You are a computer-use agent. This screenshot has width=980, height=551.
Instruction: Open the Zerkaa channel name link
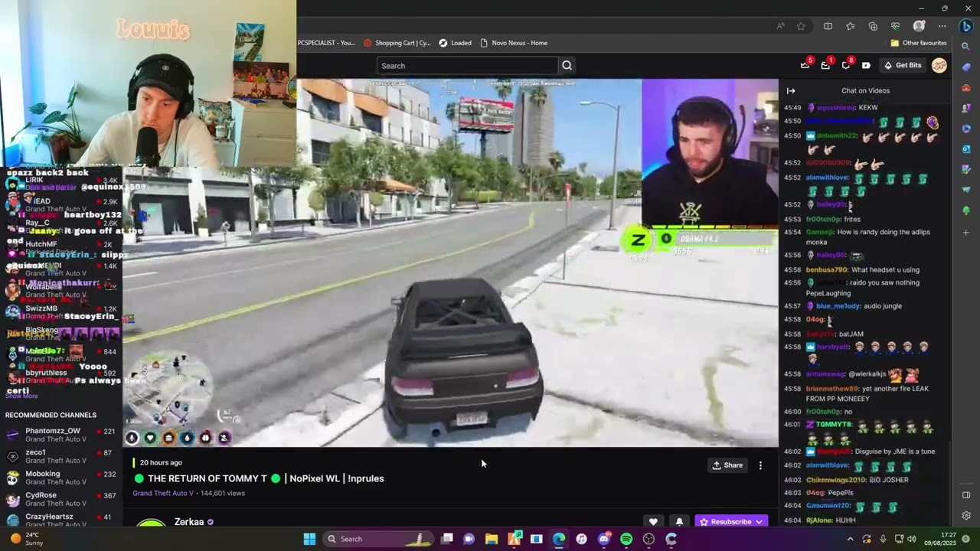[189, 522]
